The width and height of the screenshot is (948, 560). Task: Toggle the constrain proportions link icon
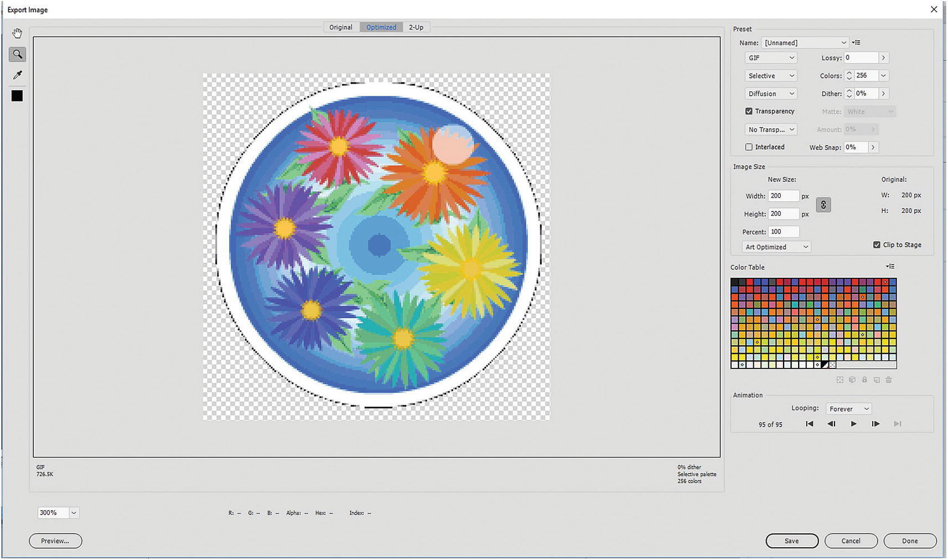823,205
